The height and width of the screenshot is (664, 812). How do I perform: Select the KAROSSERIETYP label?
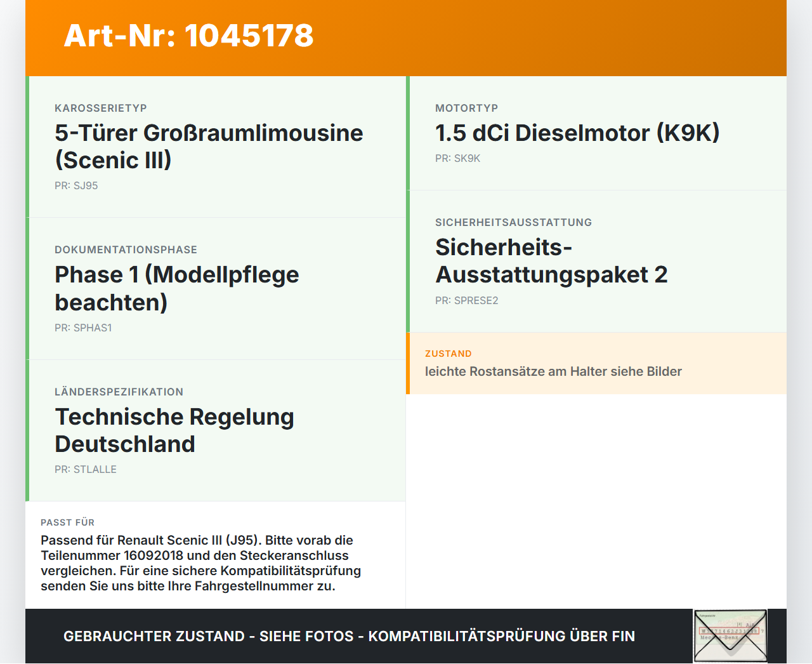tap(101, 108)
